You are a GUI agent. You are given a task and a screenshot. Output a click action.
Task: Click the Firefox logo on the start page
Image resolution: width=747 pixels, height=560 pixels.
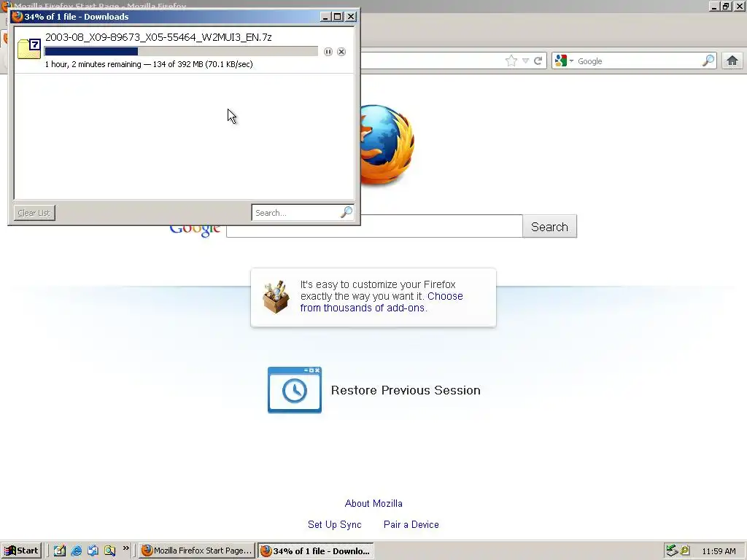pos(387,145)
